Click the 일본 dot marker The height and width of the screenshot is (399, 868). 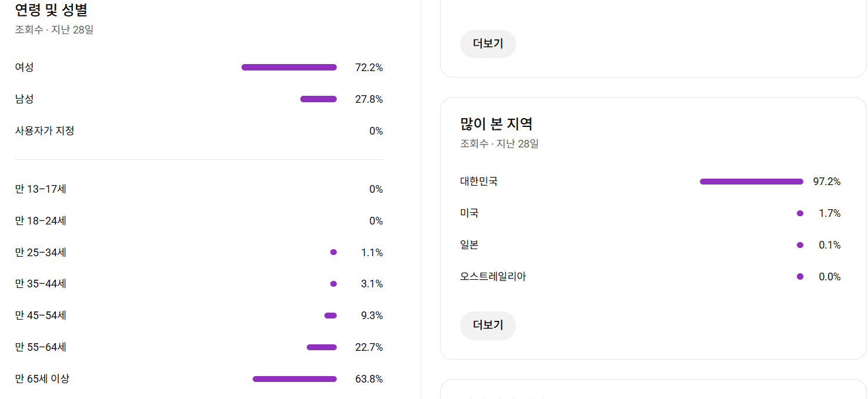[x=800, y=245]
